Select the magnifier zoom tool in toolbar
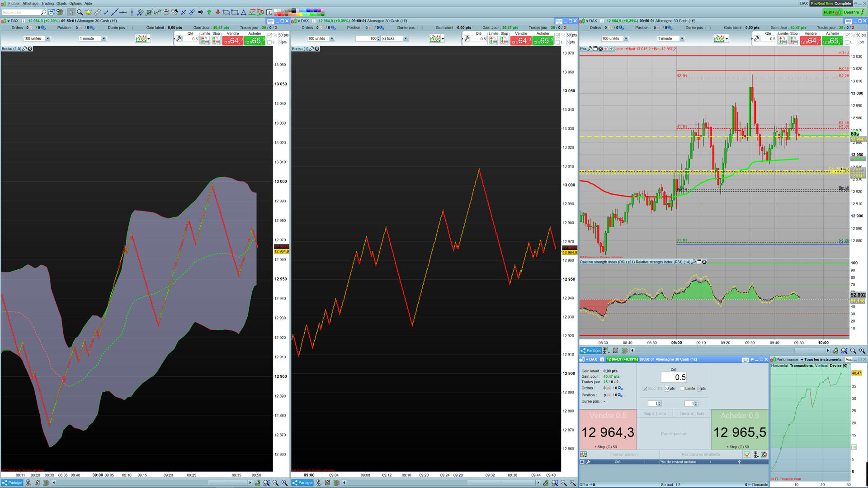This screenshot has width=868, height=488. 80,12
